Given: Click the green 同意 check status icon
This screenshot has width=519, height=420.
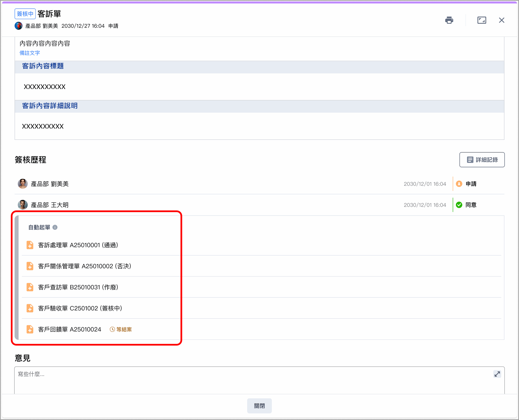Looking at the screenshot, I should (x=459, y=205).
